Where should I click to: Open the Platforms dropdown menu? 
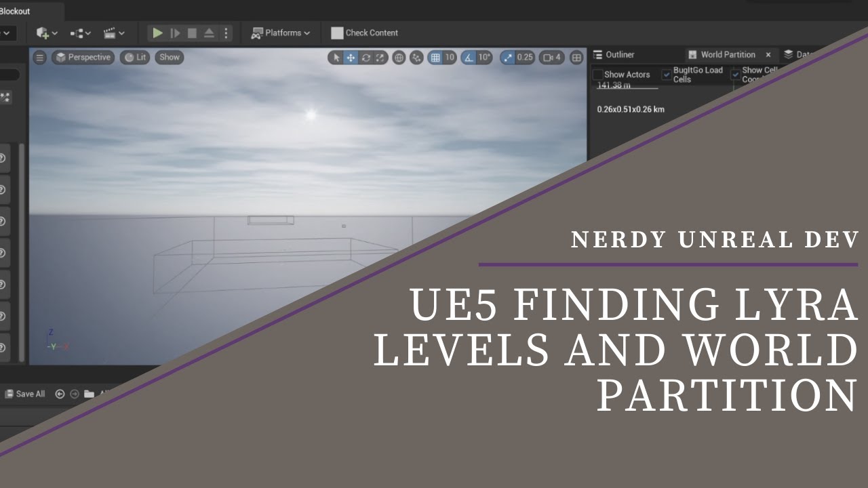pyautogui.click(x=280, y=33)
